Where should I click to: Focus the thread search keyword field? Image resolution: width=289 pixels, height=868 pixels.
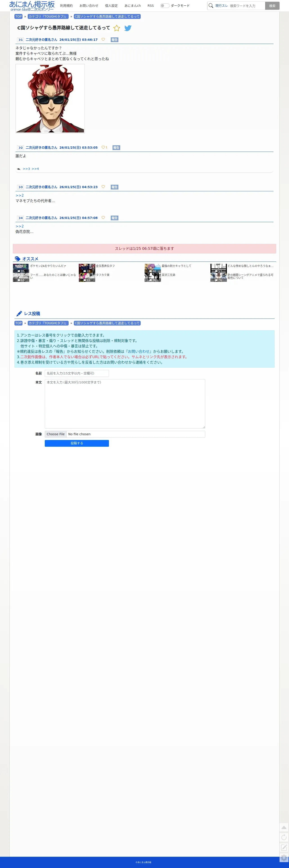click(246, 6)
